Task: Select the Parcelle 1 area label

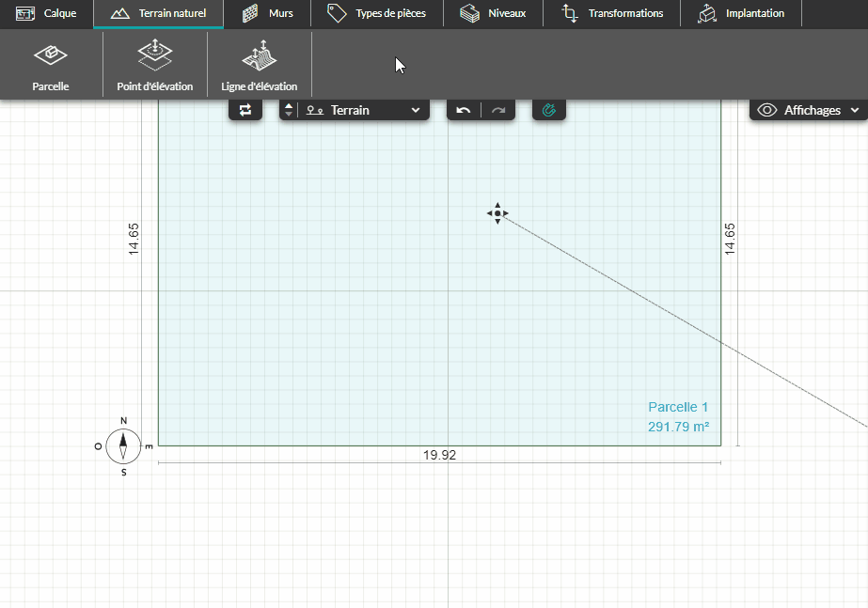Action: pyautogui.click(x=678, y=416)
